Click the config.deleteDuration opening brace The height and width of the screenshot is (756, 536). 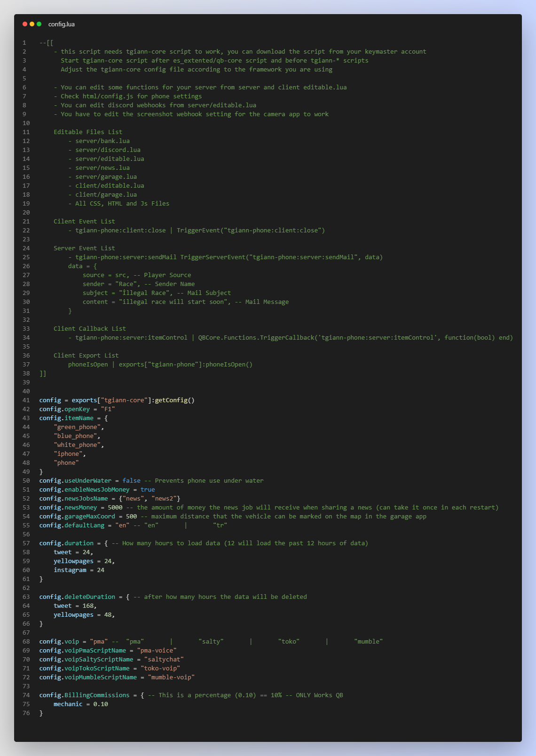point(128,597)
